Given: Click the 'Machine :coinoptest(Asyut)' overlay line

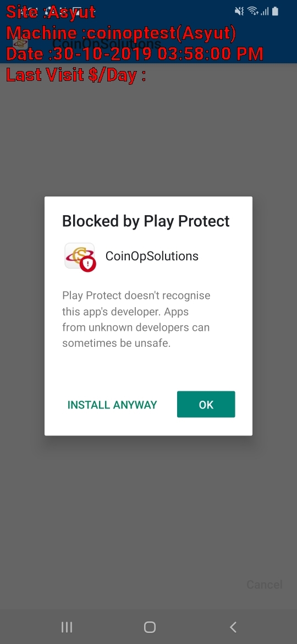Looking at the screenshot, I should [122, 33].
